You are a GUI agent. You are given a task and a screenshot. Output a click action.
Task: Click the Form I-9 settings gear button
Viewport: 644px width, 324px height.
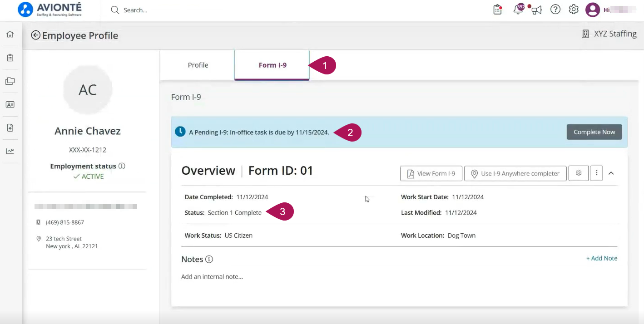(579, 173)
